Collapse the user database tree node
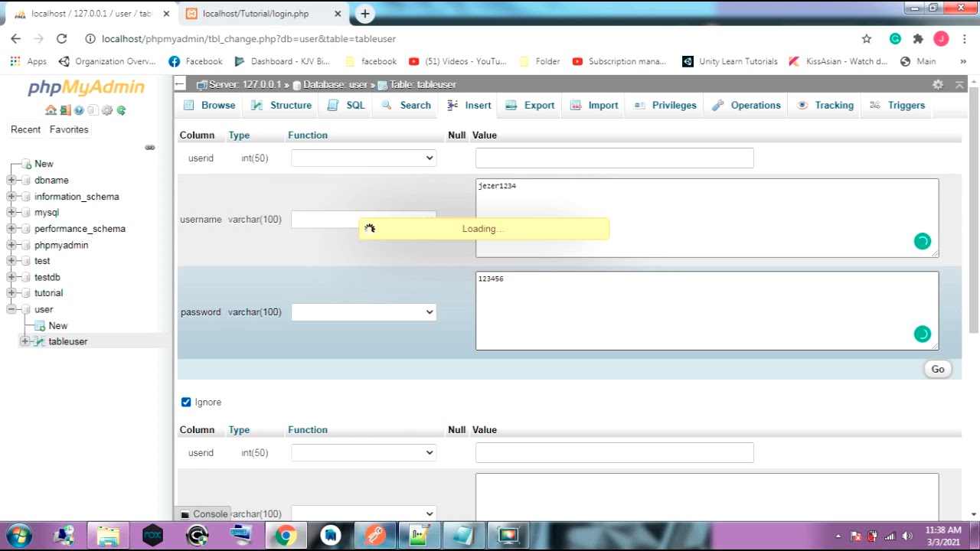980x551 pixels. click(x=11, y=309)
